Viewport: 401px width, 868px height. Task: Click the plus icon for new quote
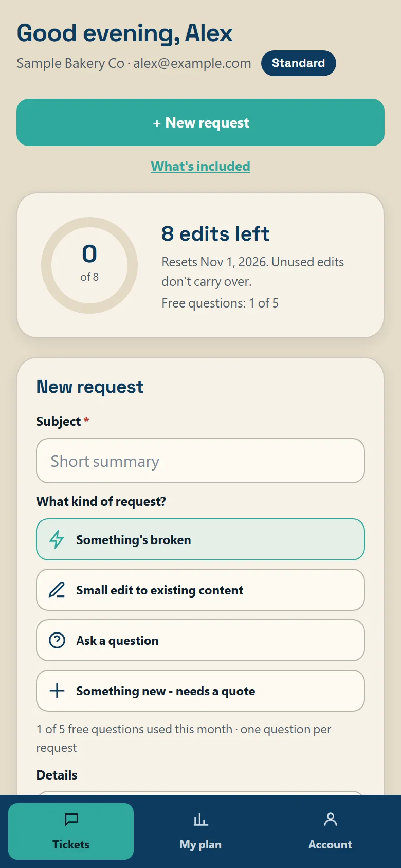coord(57,691)
